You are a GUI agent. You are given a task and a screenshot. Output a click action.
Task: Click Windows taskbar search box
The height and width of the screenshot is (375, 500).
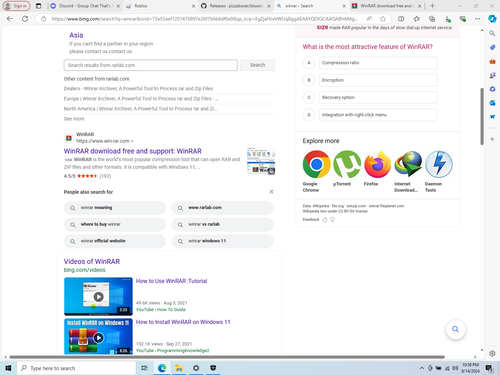pyautogui.click(x=76, y=368)
